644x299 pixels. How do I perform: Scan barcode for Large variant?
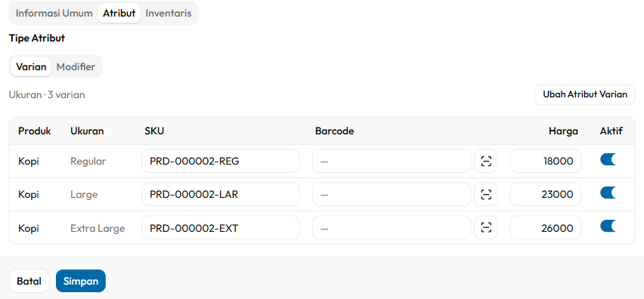tap(486, 194)
